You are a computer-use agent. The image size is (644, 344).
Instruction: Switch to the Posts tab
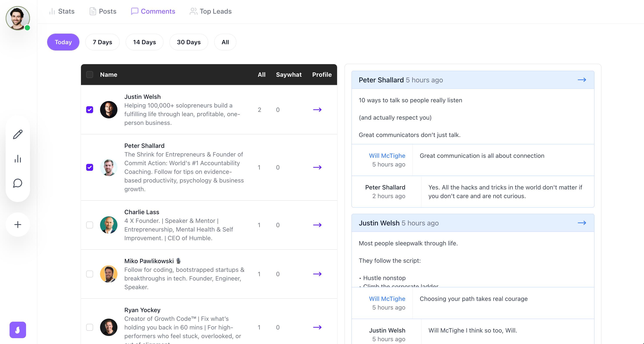[x=103, y=11]
